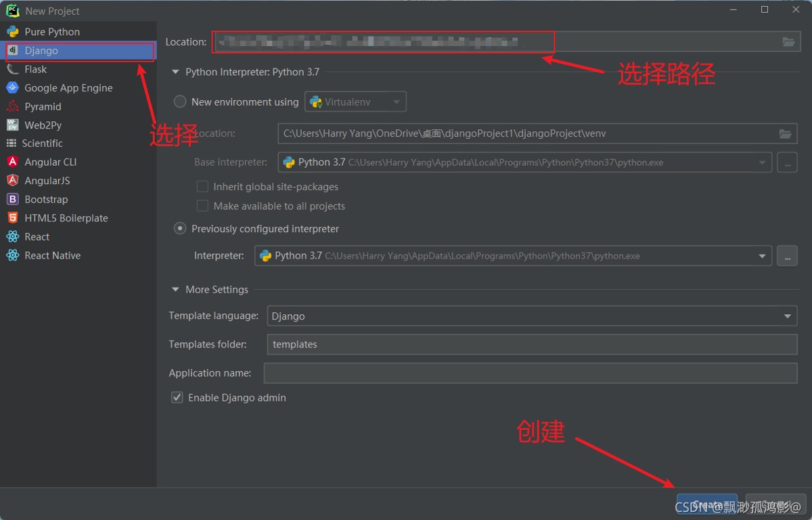Maximize the New Project window
This screenshot has width=812, height=520.
(765, 9)
